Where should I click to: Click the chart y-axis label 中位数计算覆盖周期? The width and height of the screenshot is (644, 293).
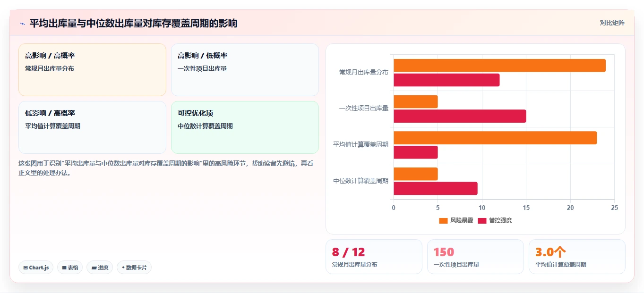tap(361, 181)
